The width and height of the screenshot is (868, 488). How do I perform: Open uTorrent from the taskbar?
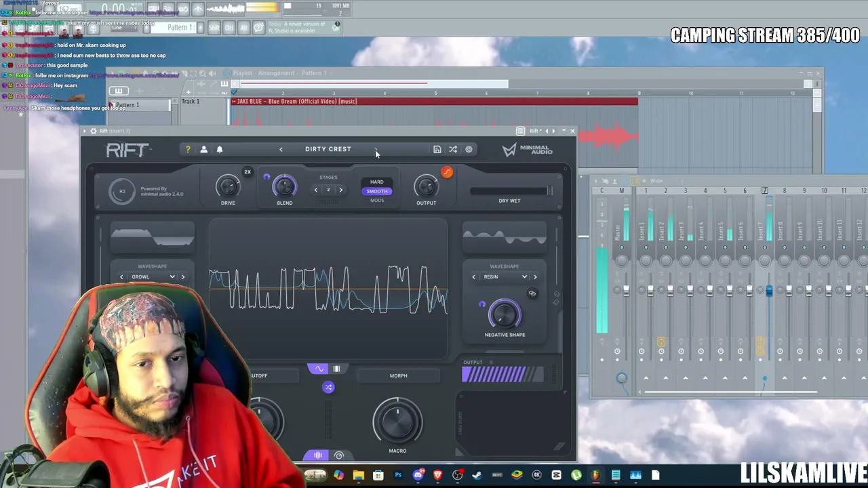click(x=576, y=475)
